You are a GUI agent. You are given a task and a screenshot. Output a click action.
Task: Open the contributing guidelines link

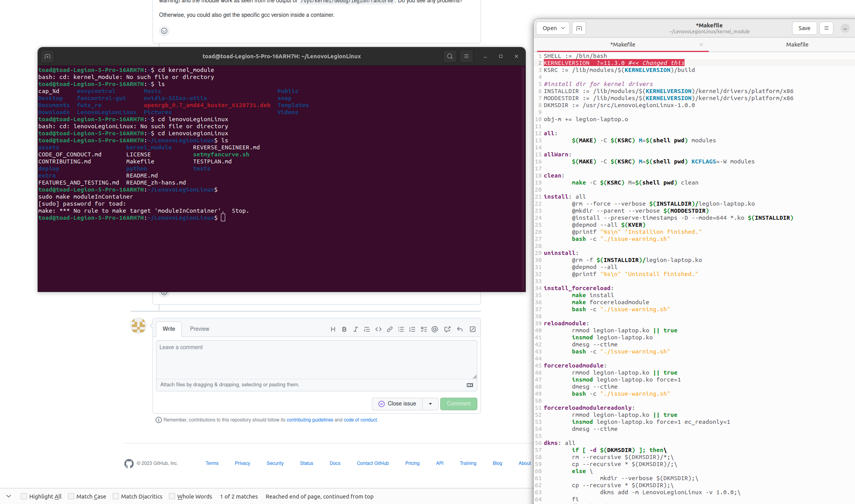click(309, 420)
